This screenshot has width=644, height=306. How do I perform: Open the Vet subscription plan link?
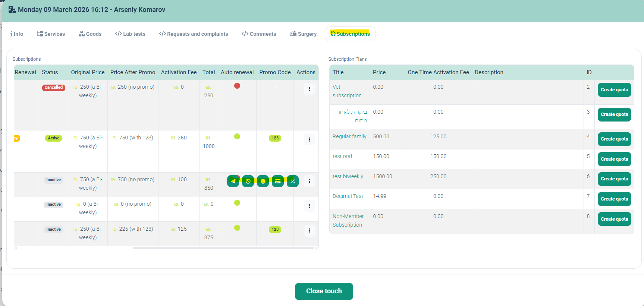point(347,91)
